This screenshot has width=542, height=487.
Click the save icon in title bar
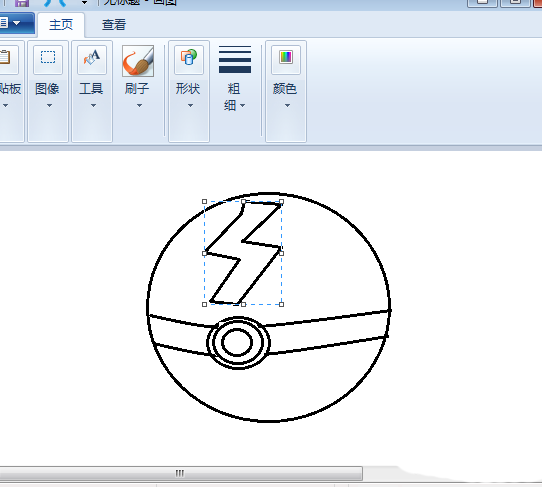coord(22,3)
